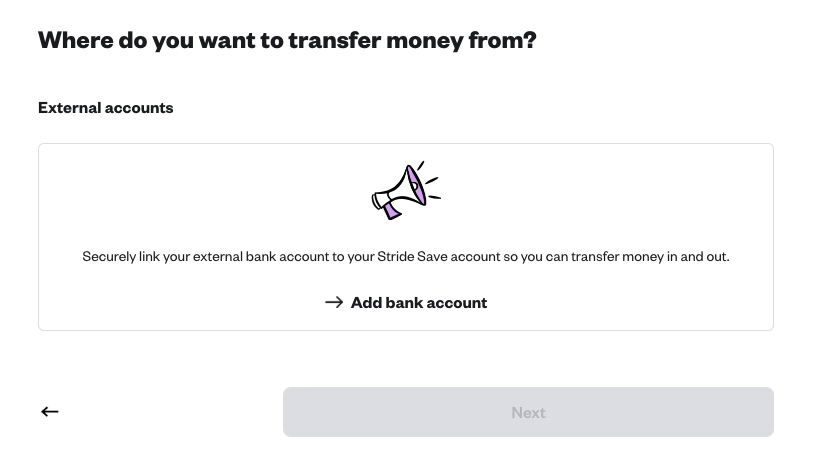The height and width of the screenshot is (463, 825).
Task: Click the megaphone's purple cone opening
Action: (x=416, y=185)
